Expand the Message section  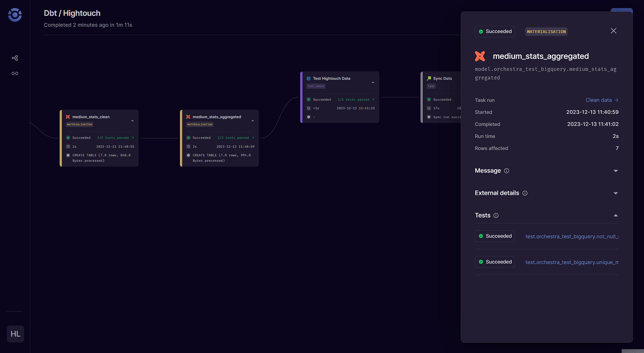click(616, 171)
